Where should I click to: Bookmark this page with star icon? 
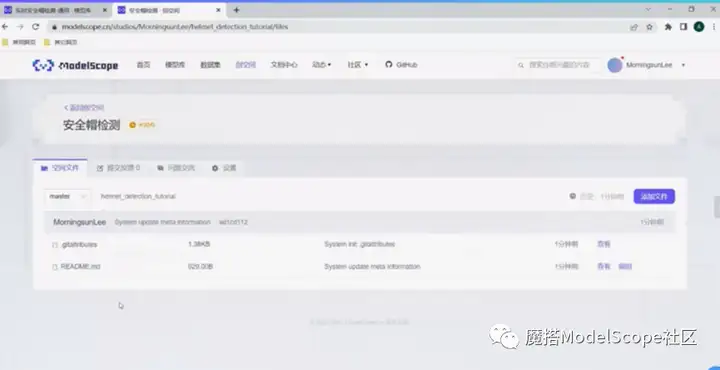(649, 27)
